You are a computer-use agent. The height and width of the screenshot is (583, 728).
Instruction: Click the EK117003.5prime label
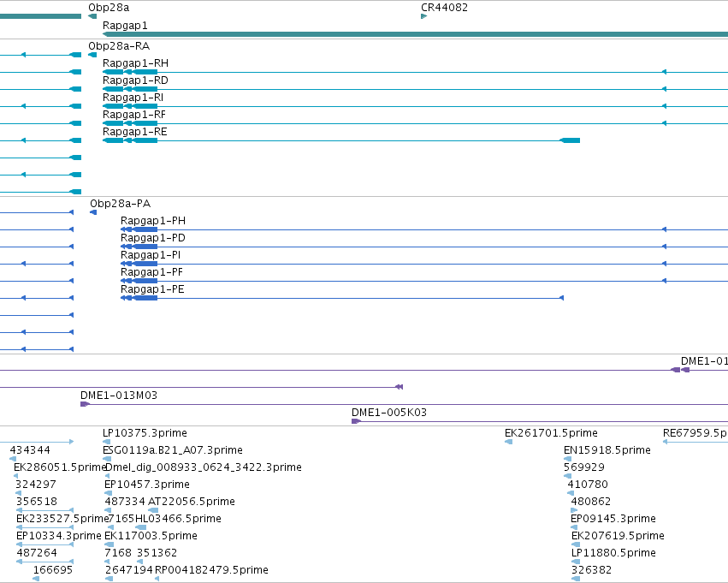(151, 537)
